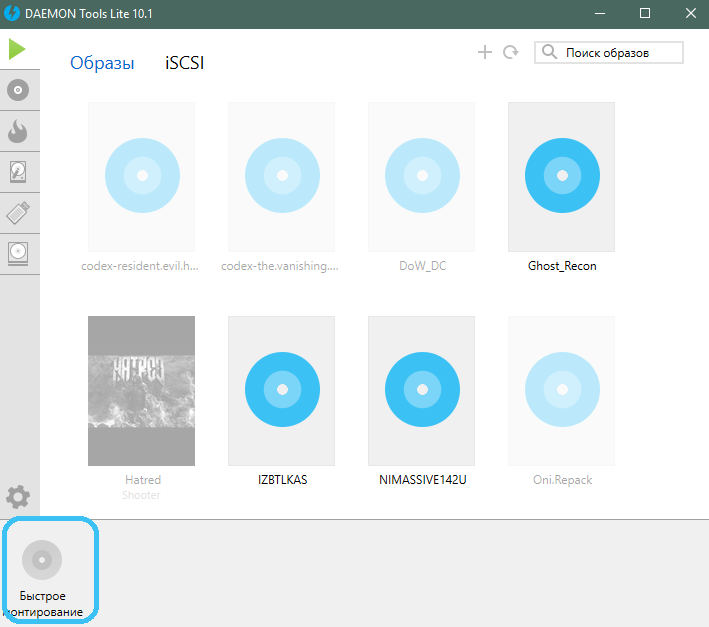The width and height of the screenshot is (709, 627).
Task: Select the Hatred cover thumbnail
Action: click(x=142, y=391)
